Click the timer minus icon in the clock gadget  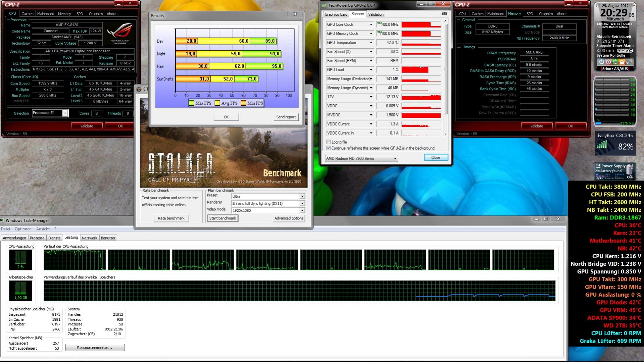623,51
